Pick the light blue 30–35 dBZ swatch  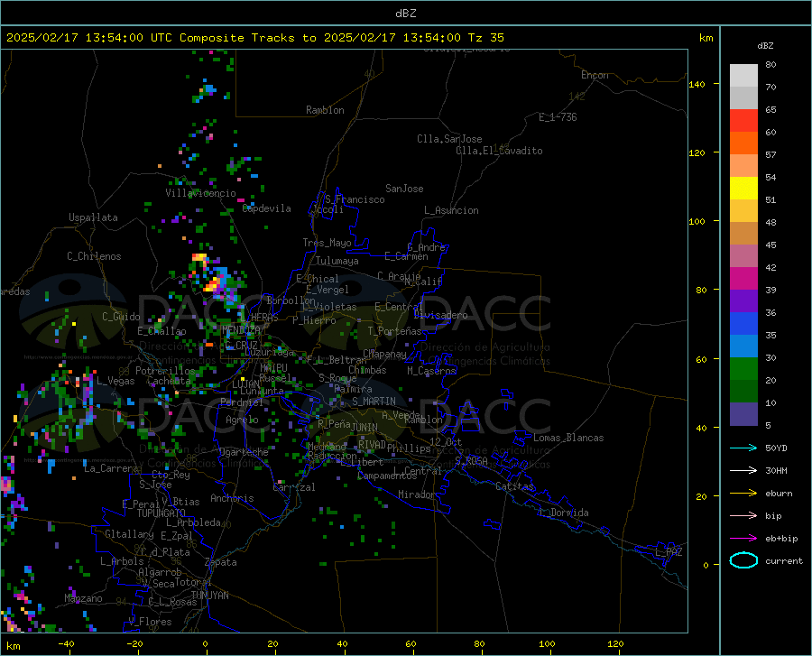pyautogui.click(x=743, y=346)
